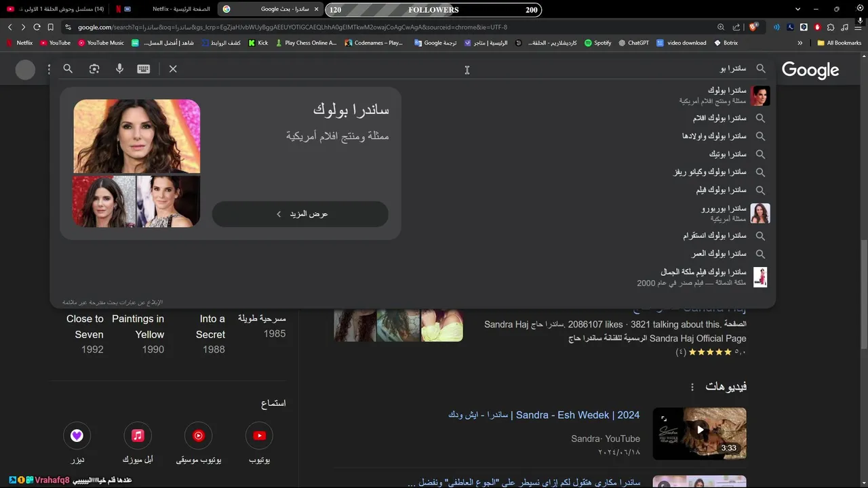
Task: Open the browser hamburger main menu
Action: [859, 27]
